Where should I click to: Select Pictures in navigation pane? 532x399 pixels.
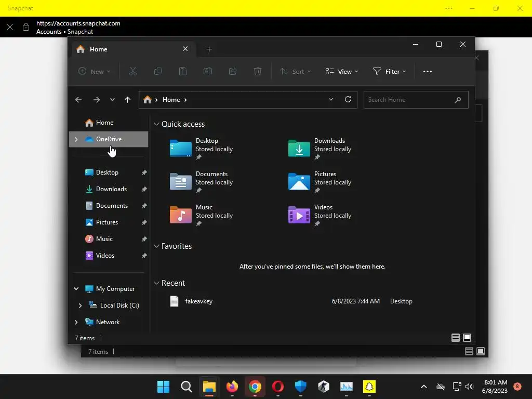pos(109,222)
